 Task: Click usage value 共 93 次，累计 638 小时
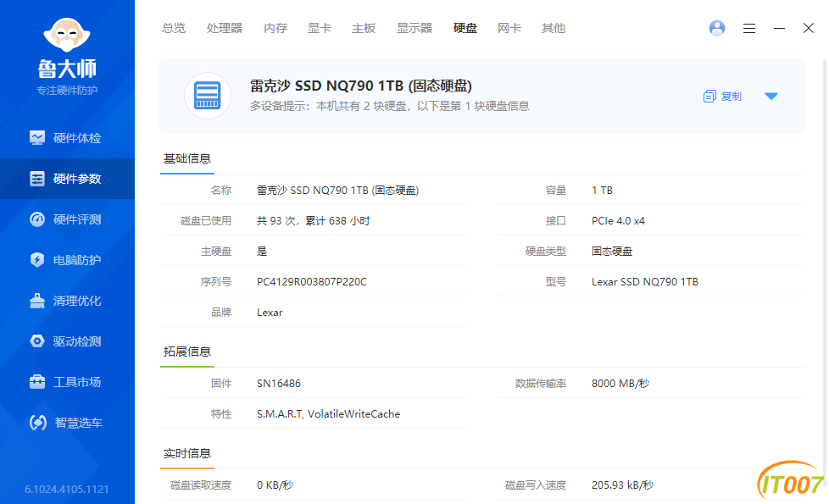(x=314, y=221)
